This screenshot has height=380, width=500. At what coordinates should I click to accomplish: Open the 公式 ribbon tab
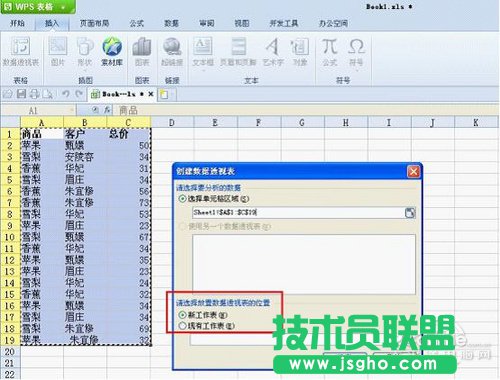coord(136,23)
